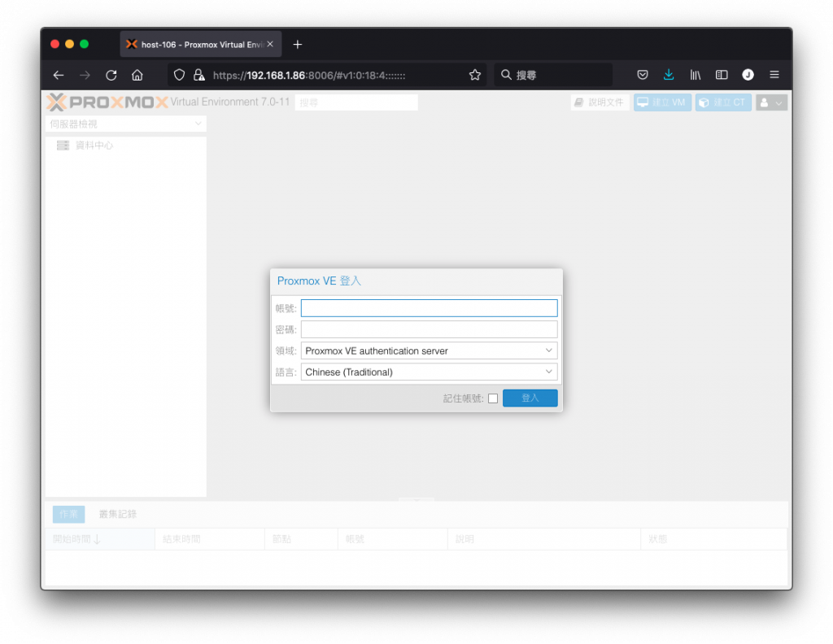Click the padlock security warning icon

[x=199, y=76]
